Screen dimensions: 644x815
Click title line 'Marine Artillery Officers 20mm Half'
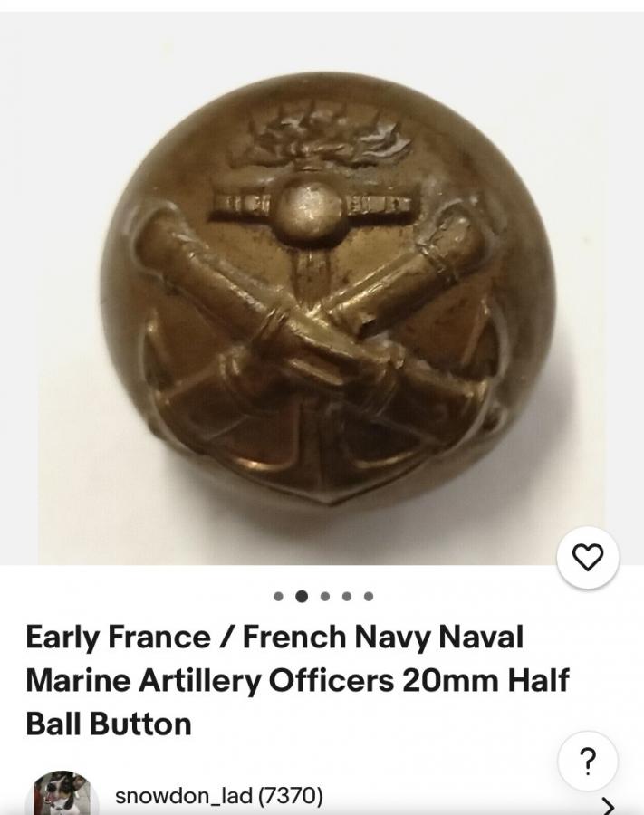(x=298, y=680)
